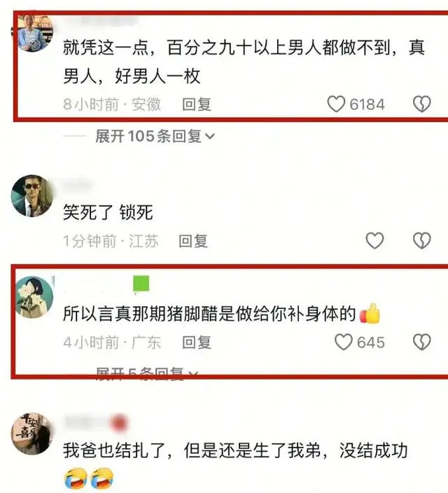Click the thumbs-up emoji in the comment
Viewport: 448px width, 493px height.
coord(370,314)
